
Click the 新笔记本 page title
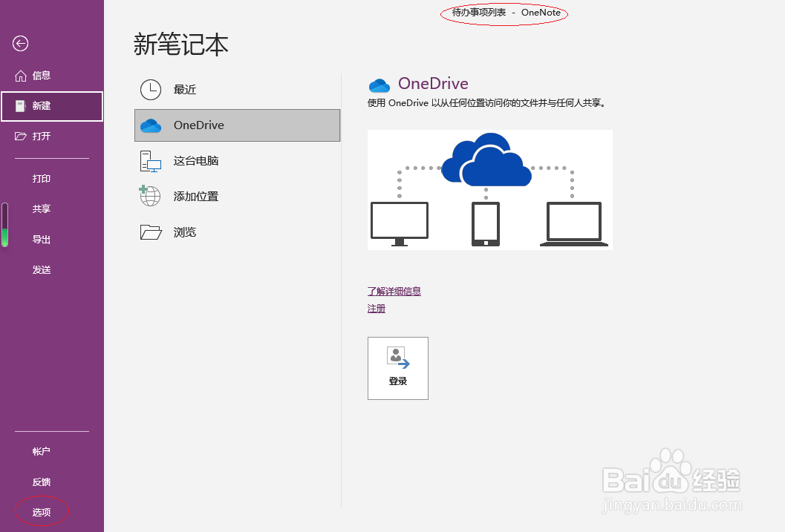tap(180, 44)
